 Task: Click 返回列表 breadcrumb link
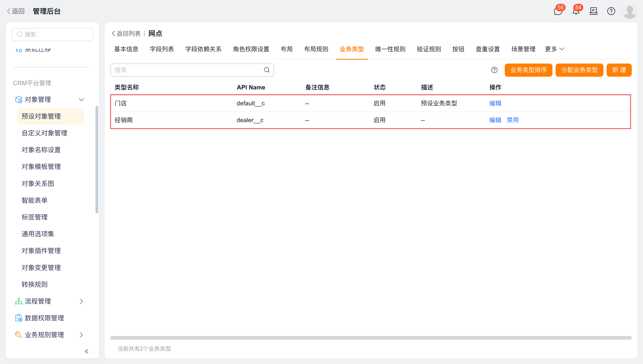coord(126,34)
